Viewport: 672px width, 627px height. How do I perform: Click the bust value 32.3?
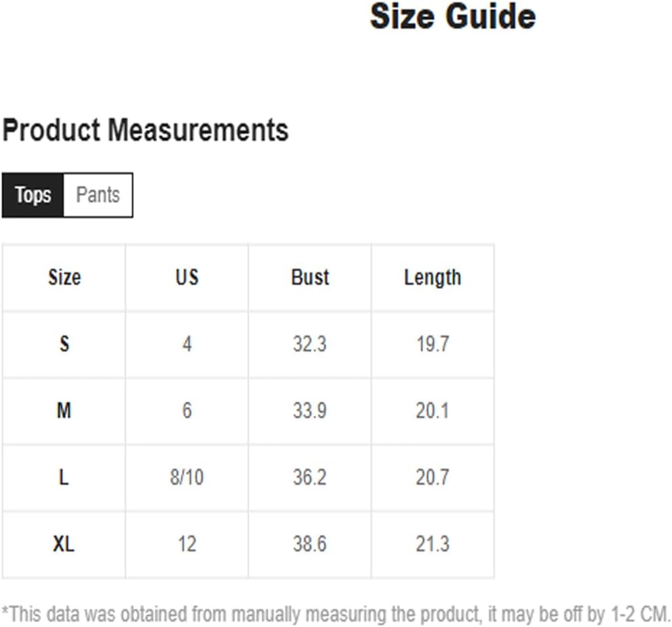coord(310,344)
